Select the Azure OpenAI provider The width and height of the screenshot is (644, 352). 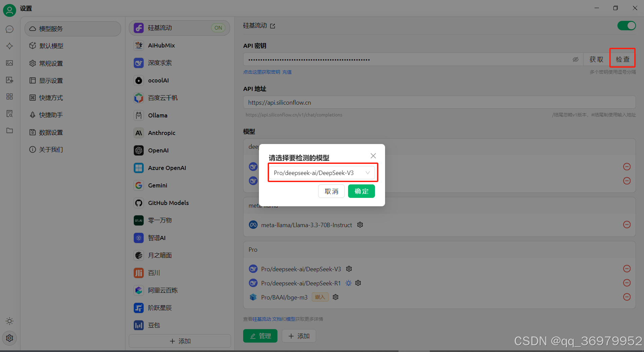point(180,168)
